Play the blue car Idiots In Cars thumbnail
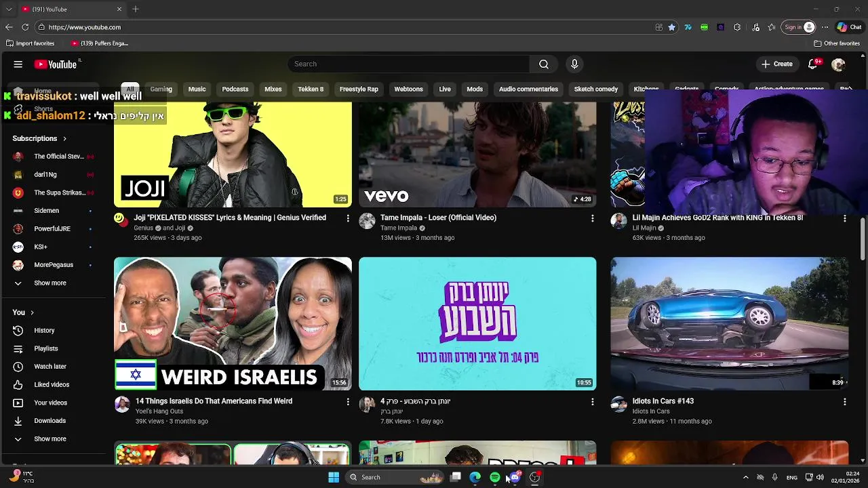The image size is (868, 488). tap(729, 323)
